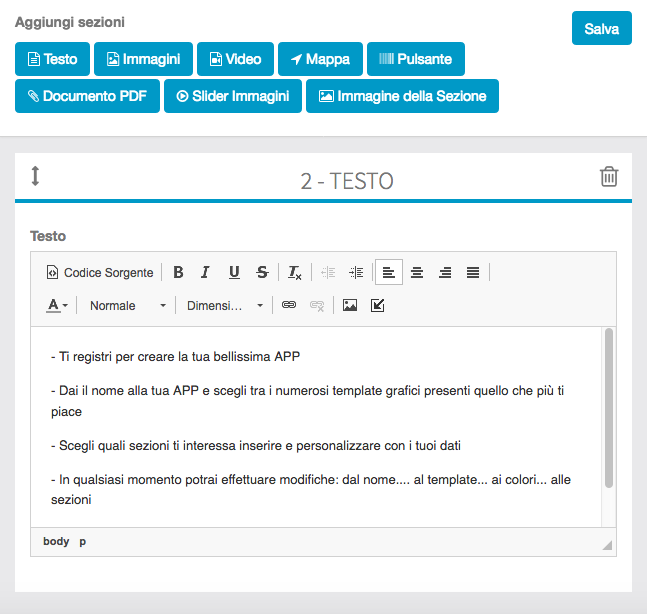Open the Normale paragraph format dropdown
647x614 pixels.
click(127, 305)
